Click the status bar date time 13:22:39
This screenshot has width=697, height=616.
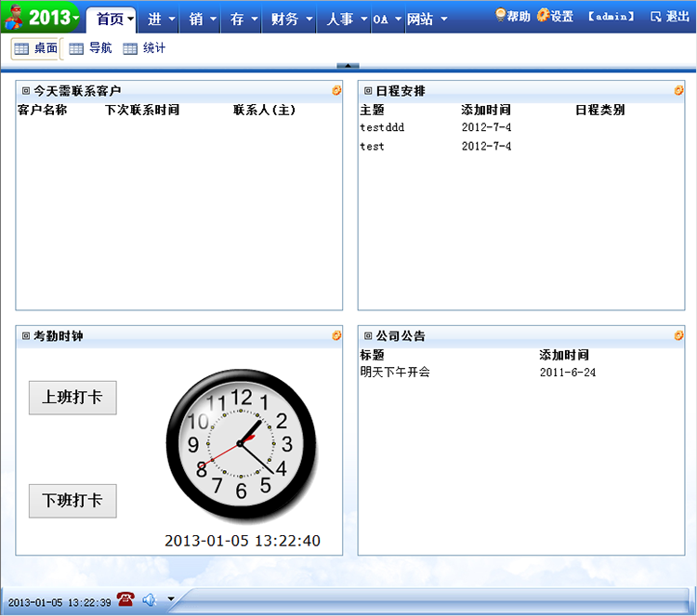point(59,603)
